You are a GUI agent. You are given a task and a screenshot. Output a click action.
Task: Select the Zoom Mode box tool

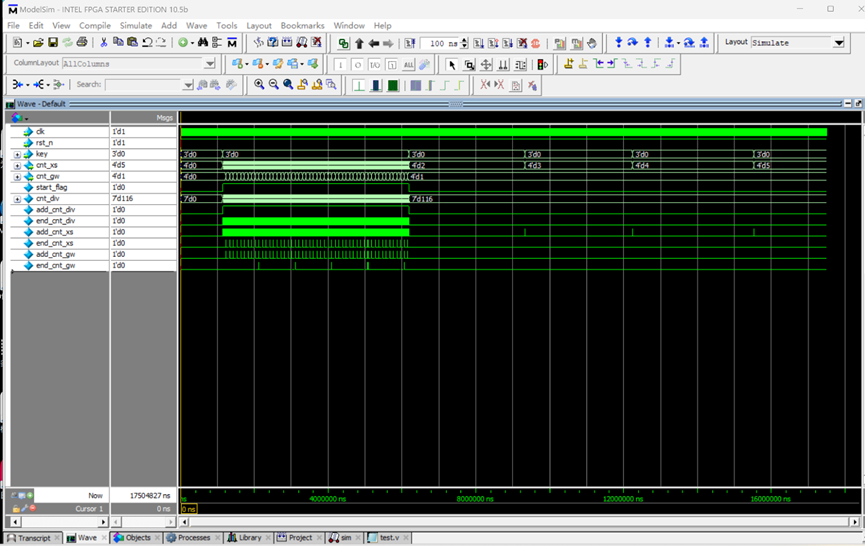click(x=469, y=65)
